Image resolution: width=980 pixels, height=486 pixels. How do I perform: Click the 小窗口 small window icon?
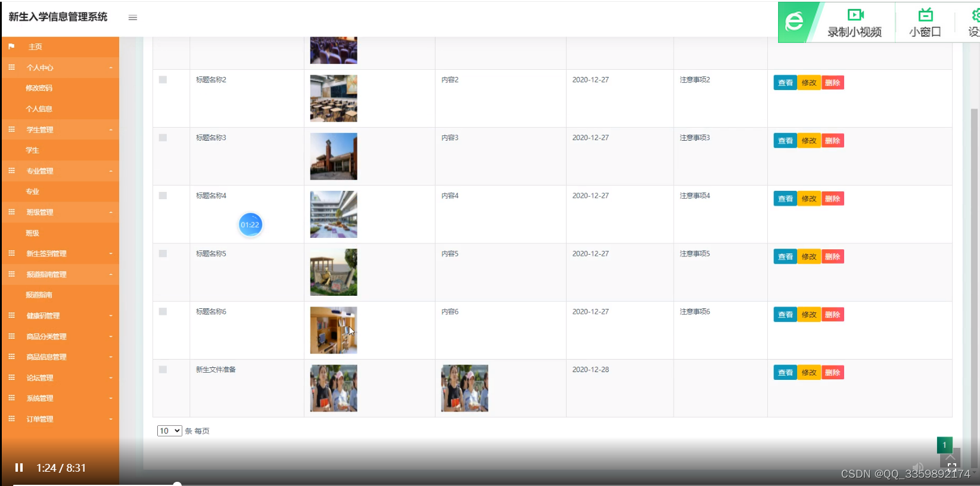925,15
